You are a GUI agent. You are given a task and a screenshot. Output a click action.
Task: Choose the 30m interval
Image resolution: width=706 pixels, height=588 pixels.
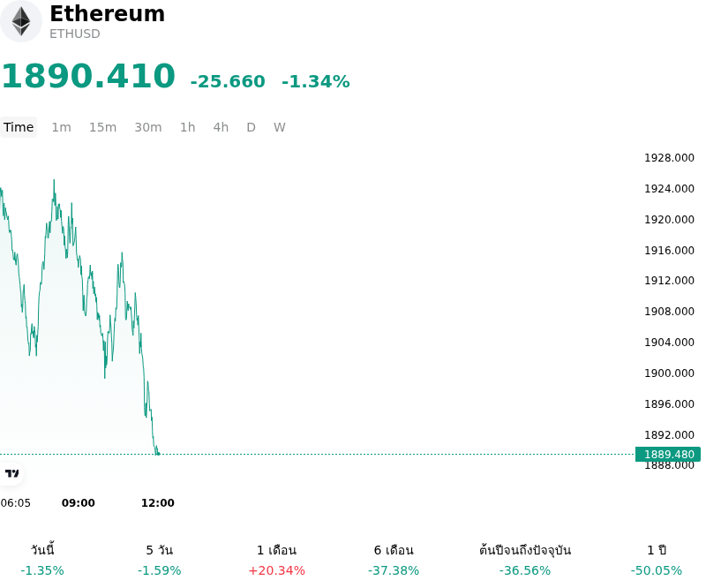(148, 127)
